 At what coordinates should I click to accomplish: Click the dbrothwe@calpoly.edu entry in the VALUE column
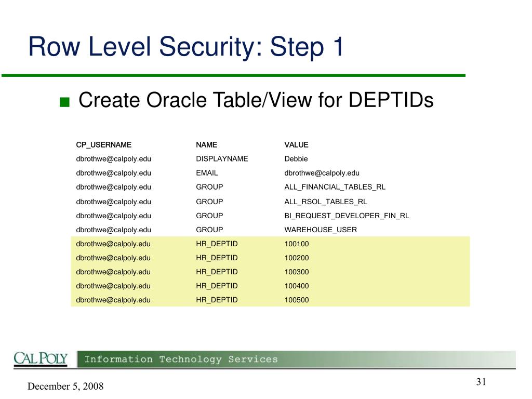click(x=322, y=173)
